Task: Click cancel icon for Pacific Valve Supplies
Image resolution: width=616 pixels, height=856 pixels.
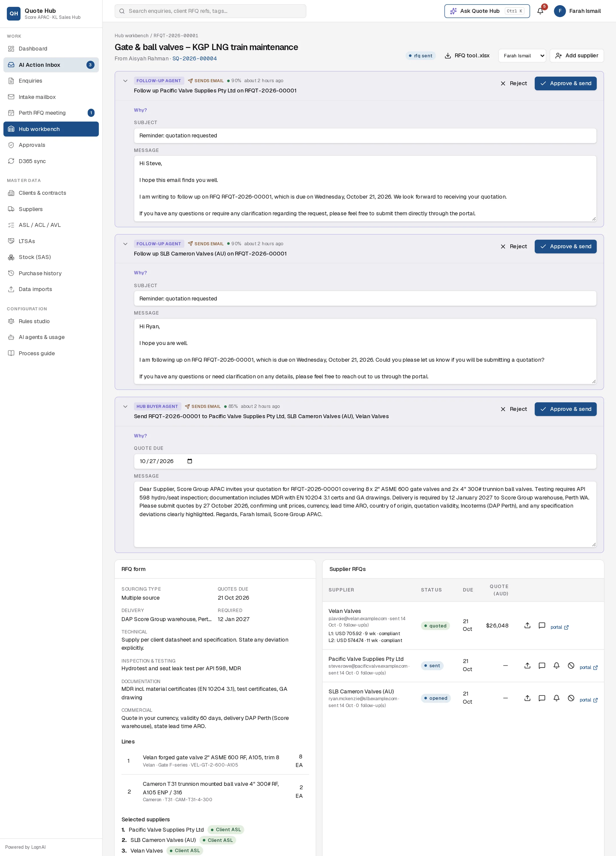Action: coord(571,666)
